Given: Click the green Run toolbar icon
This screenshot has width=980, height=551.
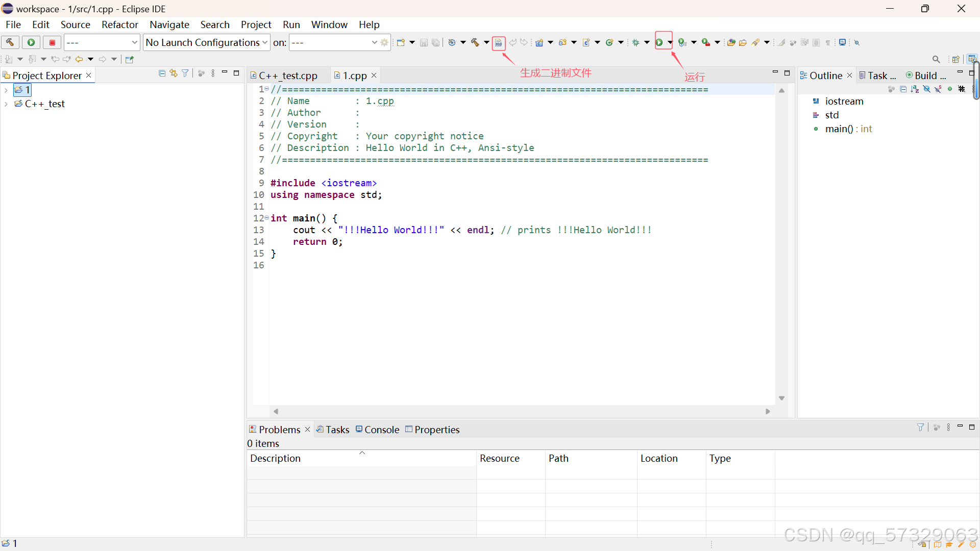Looking at the screenshot, I should [x=659, y=42].
